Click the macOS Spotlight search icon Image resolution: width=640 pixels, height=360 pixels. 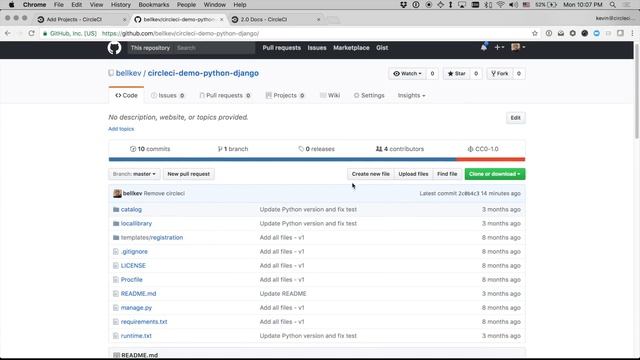pyautogui.click(x=613, y=5)
